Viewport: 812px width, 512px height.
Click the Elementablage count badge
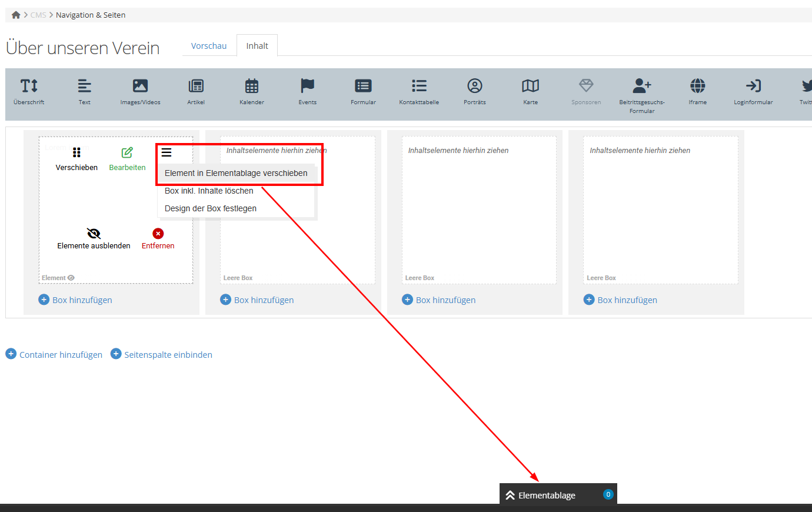(x=608, y=494)
